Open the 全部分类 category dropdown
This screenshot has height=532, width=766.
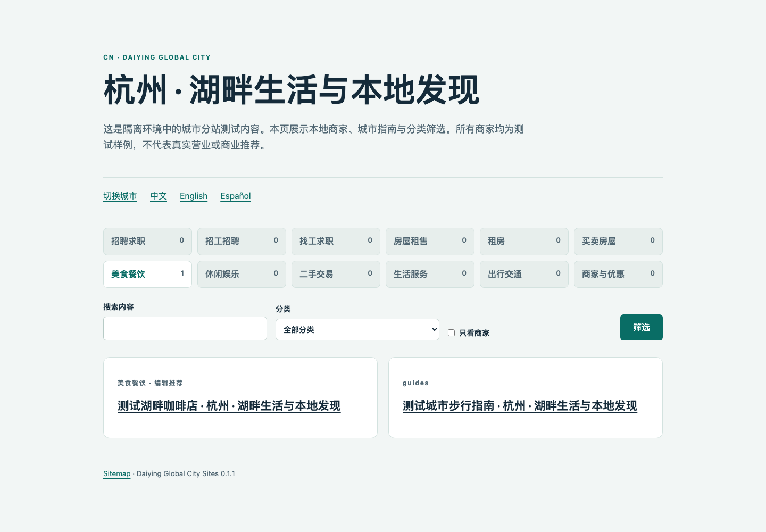pos(357,330)
